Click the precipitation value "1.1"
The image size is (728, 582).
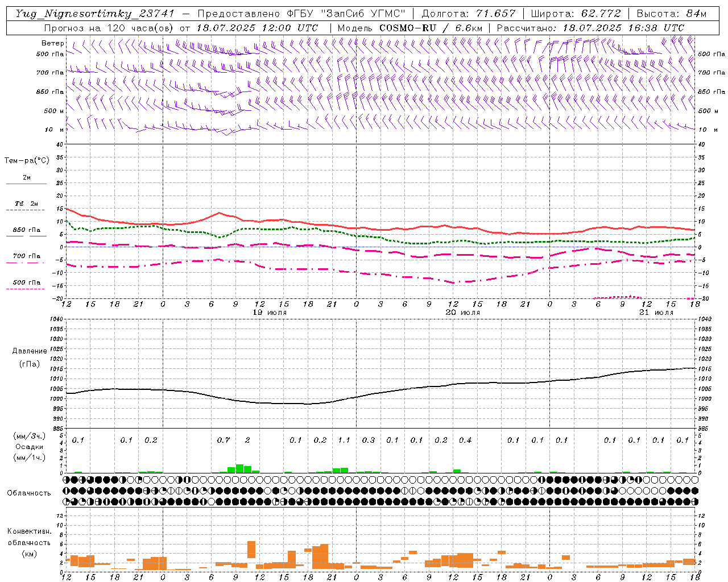[x=344, y=440]
